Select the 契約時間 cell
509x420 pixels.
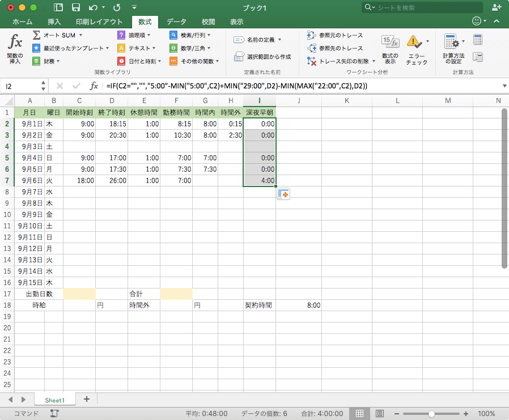[260, 305]
